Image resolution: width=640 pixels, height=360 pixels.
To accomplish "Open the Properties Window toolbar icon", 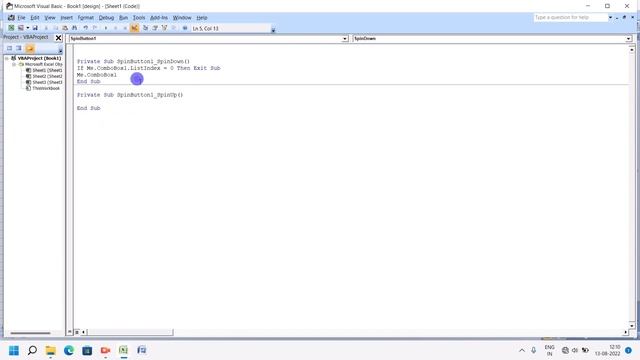I will pyautogui.click(x=155, y=28).
